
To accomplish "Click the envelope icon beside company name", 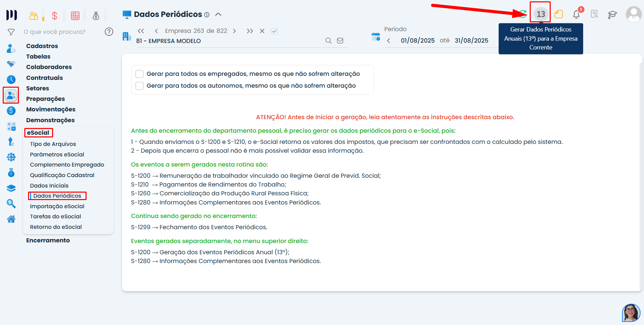I will click(x=340, y=41).
